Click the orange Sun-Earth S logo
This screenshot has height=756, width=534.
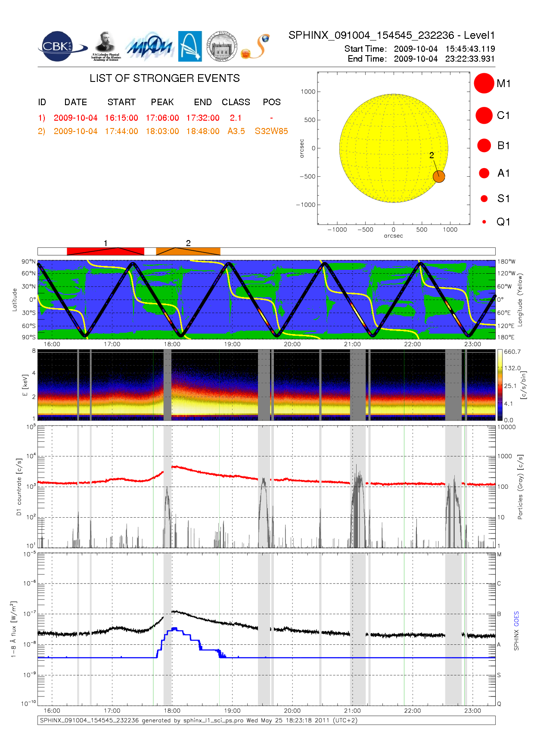(256, 47)
